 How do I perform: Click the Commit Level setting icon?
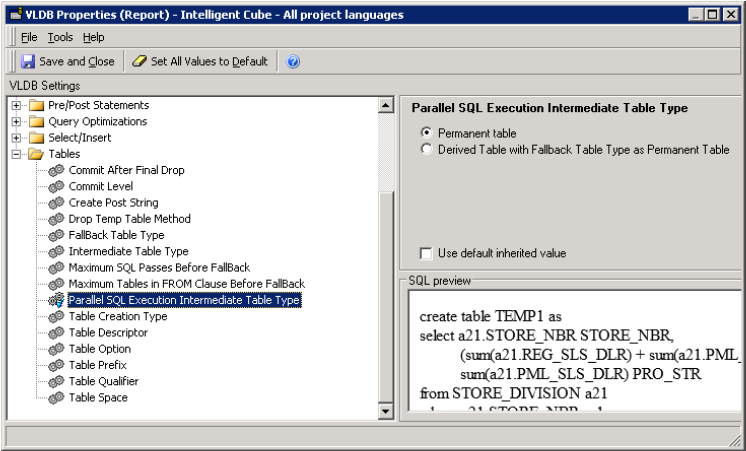[56, 186]
